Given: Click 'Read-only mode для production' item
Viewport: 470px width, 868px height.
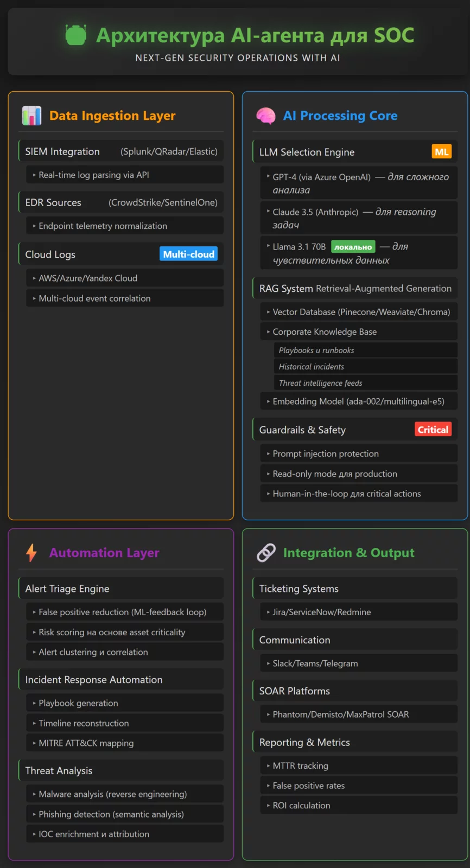Looking at the screenshot, I should pyautogui.click(x=359, y=474).
